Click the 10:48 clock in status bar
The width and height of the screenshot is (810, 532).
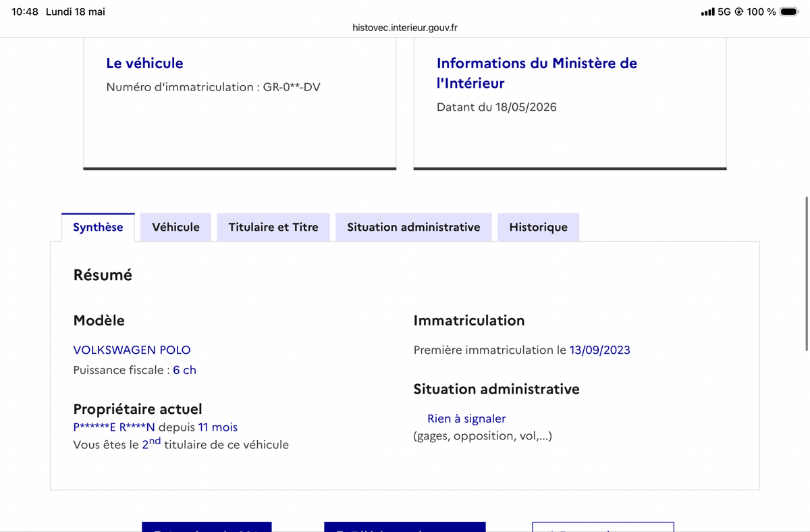point(25,11)
